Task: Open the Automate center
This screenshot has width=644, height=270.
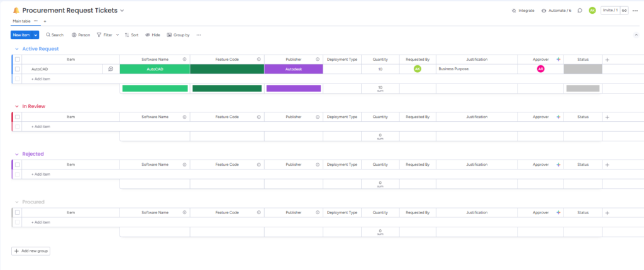Action: tap(557, 11)
